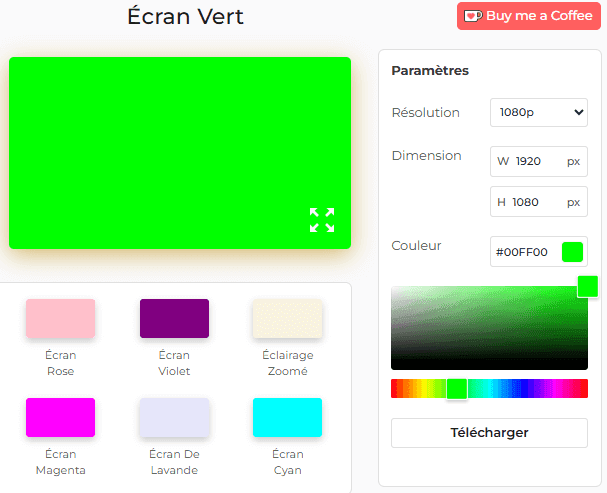Choose the Éclairage Zoomé cream thumbnail
607x493 pixels.
pyautogui.click(x=288, y=319)
